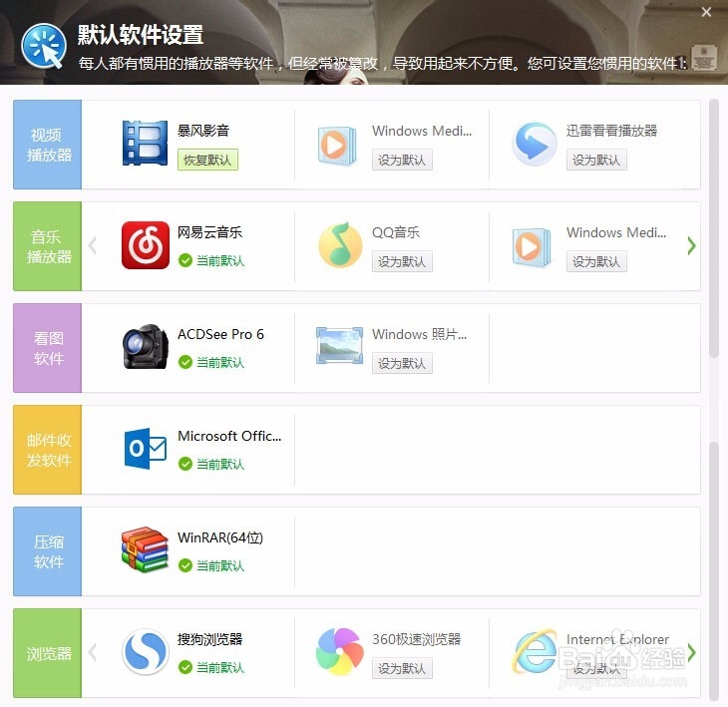Viewport: 728px width, 707px height.
Task: Set QQ音乐 as default music player
Action: (x=402, y=261)
